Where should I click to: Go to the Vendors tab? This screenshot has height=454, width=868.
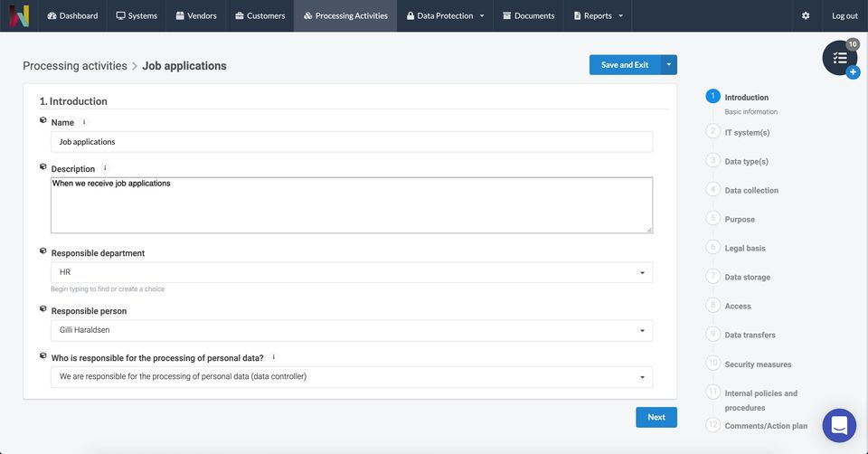coord(196,15)
